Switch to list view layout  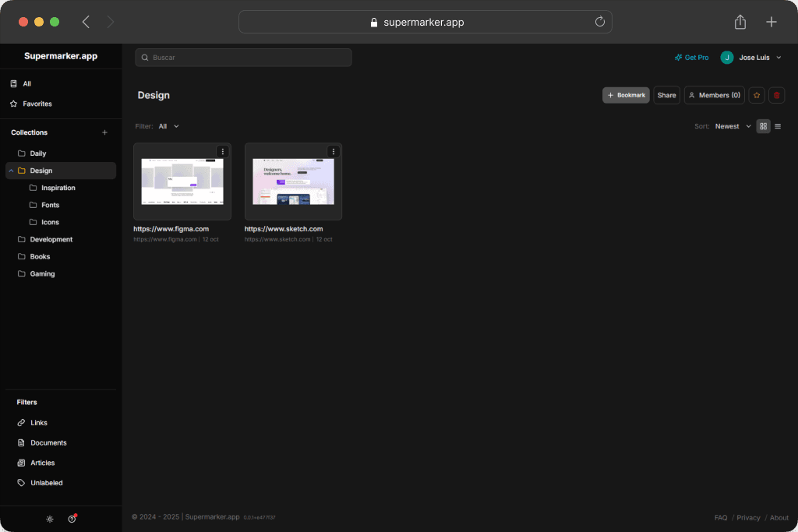(x=778, y=126)
